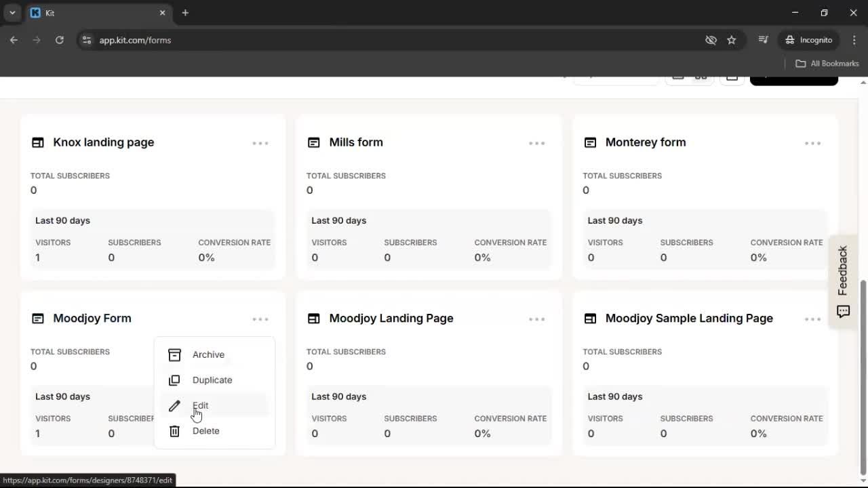Choose Delete in the open context menu
The height and width of the screenshot is (488, 868).
[205, 431]
